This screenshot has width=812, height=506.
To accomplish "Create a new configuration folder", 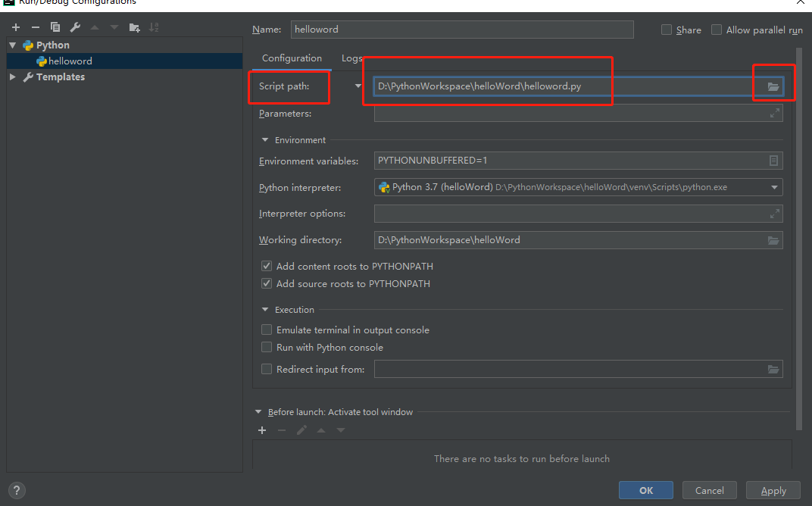I will [x=134, y=27].
